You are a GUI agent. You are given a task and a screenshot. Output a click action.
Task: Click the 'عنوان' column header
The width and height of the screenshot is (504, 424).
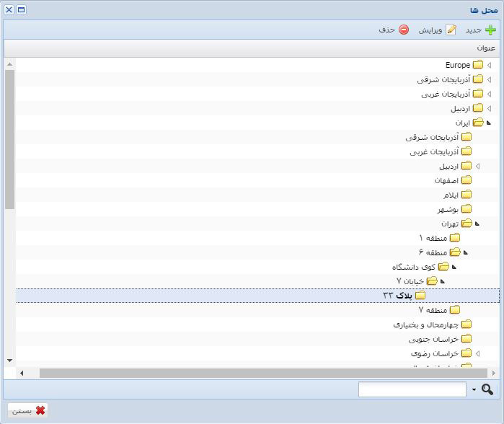pos(485,48)
